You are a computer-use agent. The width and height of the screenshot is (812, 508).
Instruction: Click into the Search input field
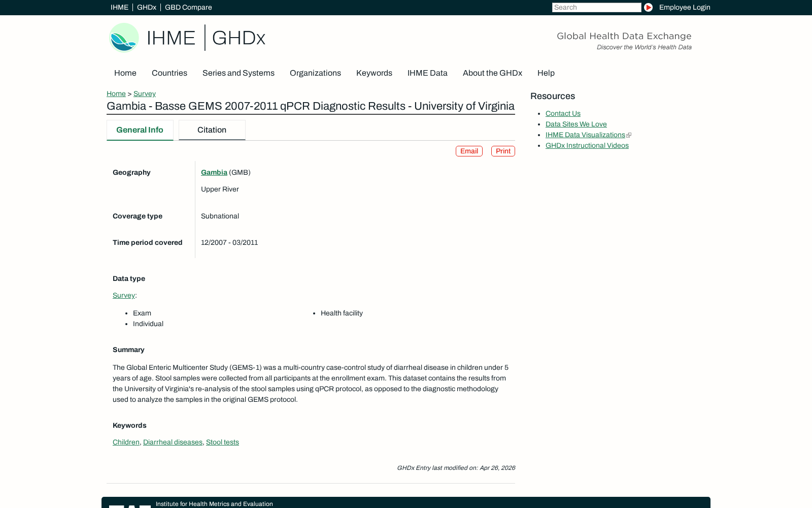[x=596, y=7]
